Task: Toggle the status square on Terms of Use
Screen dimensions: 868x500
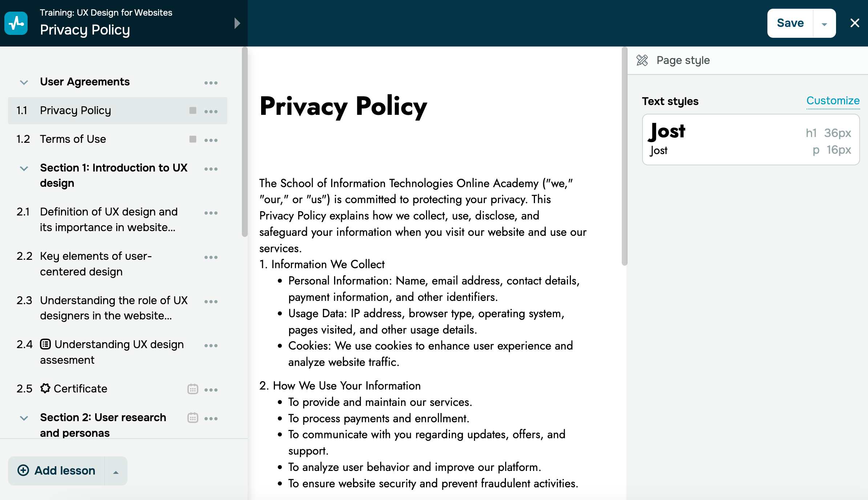Action: [192, 139]
